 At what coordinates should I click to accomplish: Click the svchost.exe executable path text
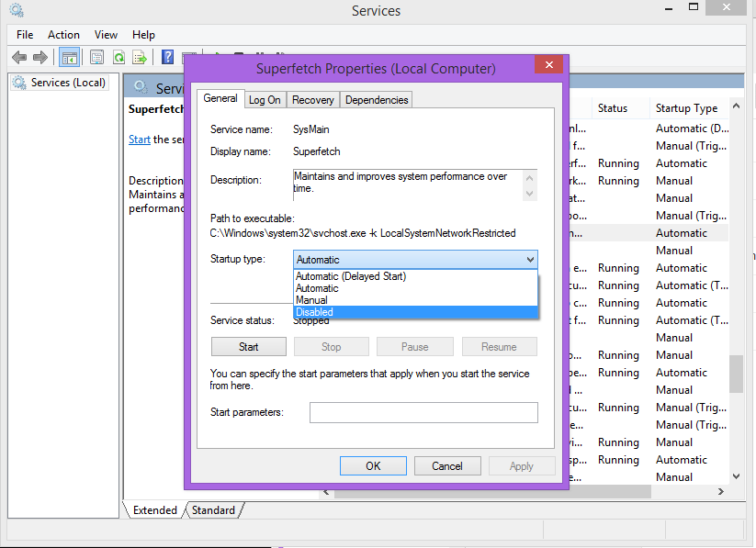363,233
